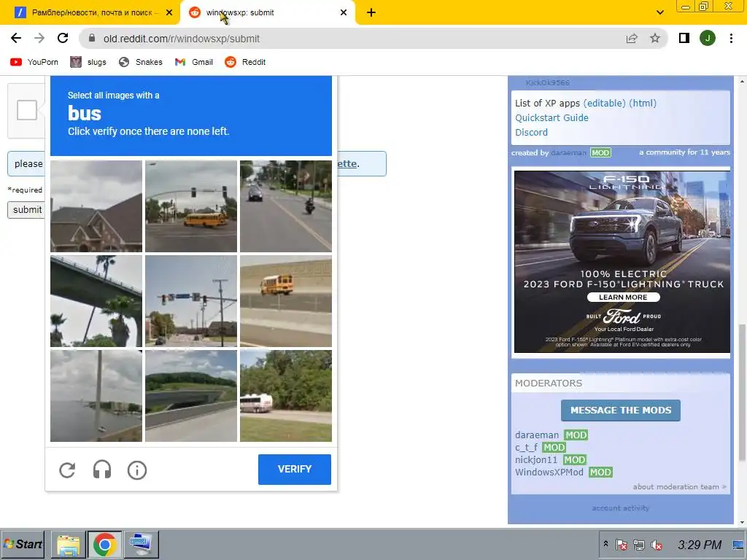The image size is (747, 560).
Task: Open the Discord link
Action: point(531,133)
